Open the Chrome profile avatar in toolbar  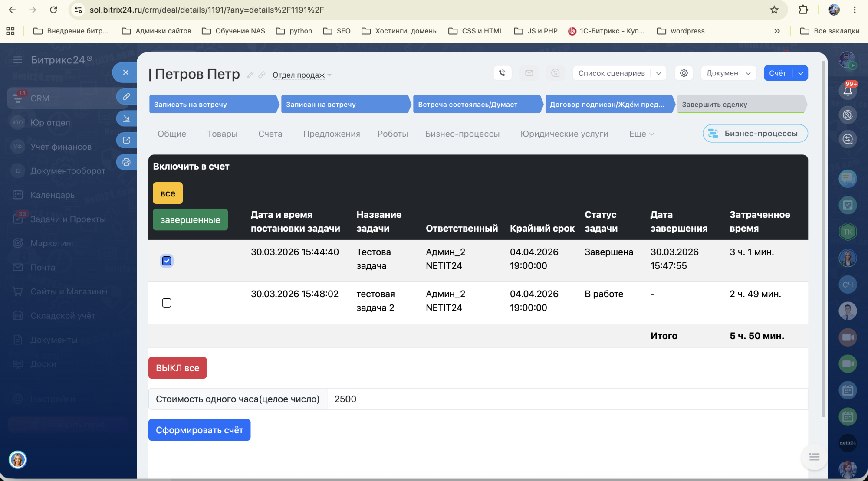pyautogui.click(x=834, y=10)
